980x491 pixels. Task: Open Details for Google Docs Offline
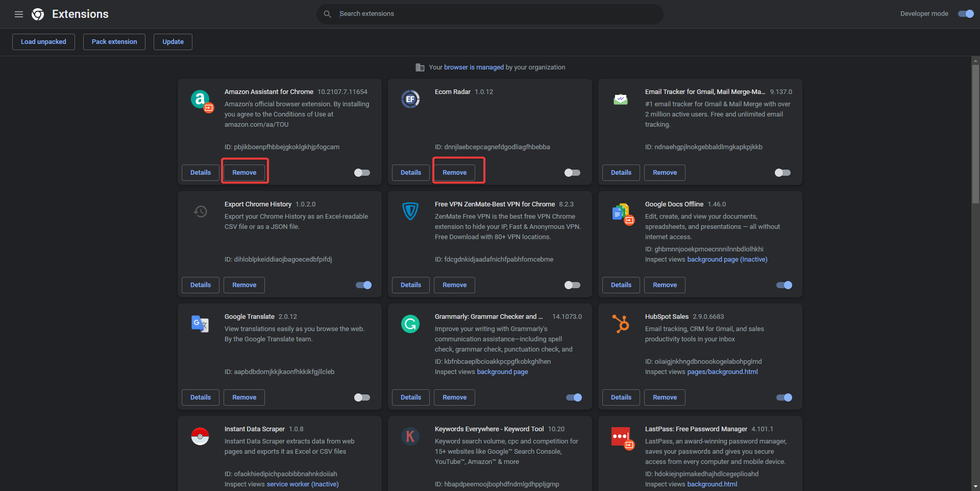coord(621,285)
